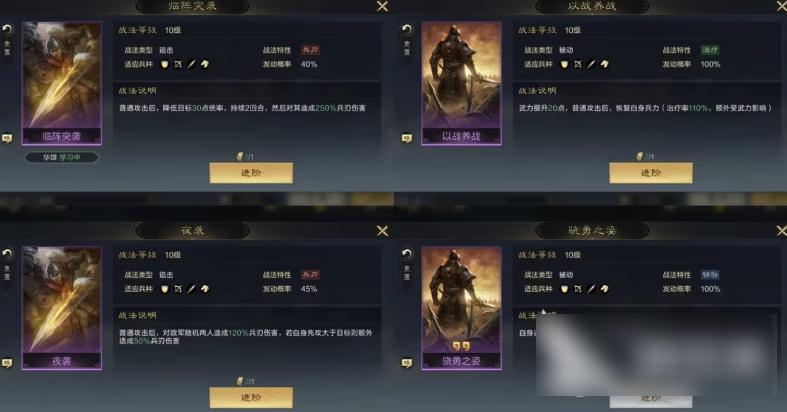Click the 进阶 button under 临阵突袭
This screenshot has height=412, width=787.
coord(251,173)
